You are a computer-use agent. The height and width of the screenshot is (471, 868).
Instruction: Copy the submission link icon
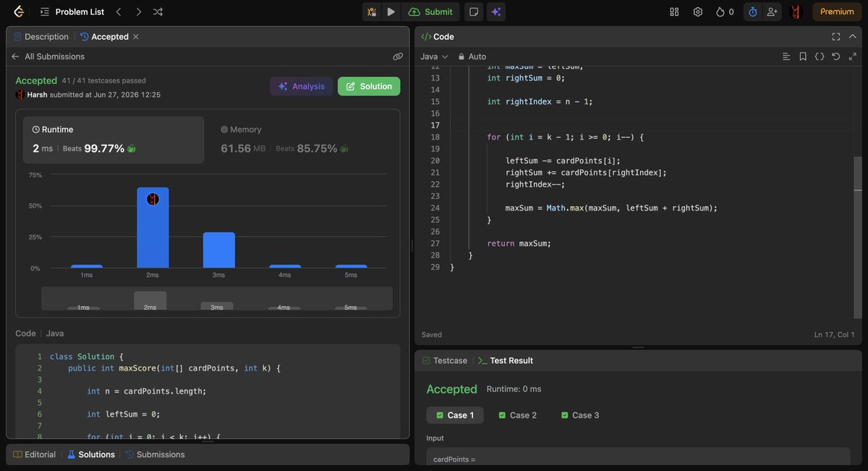click(x=398, y=56)
